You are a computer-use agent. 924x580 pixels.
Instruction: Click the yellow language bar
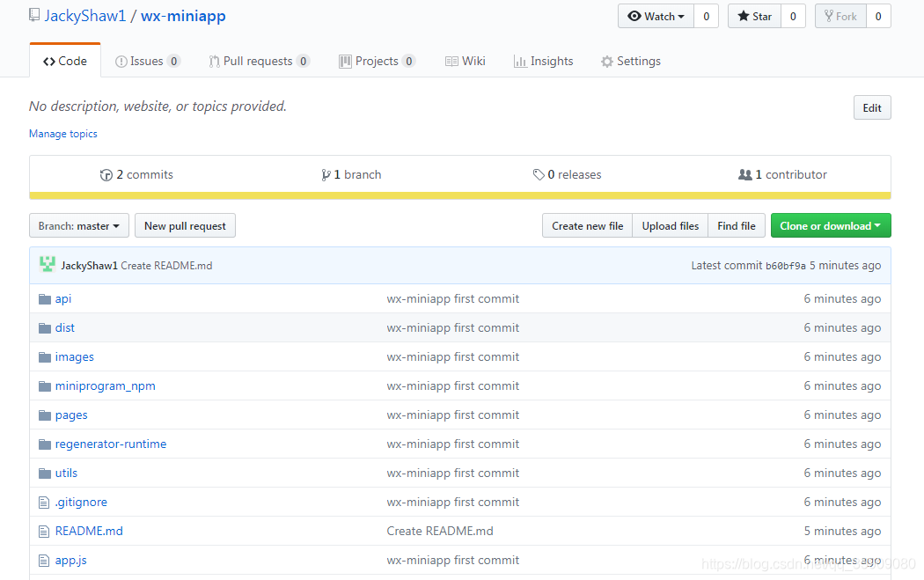click(460, 195)
